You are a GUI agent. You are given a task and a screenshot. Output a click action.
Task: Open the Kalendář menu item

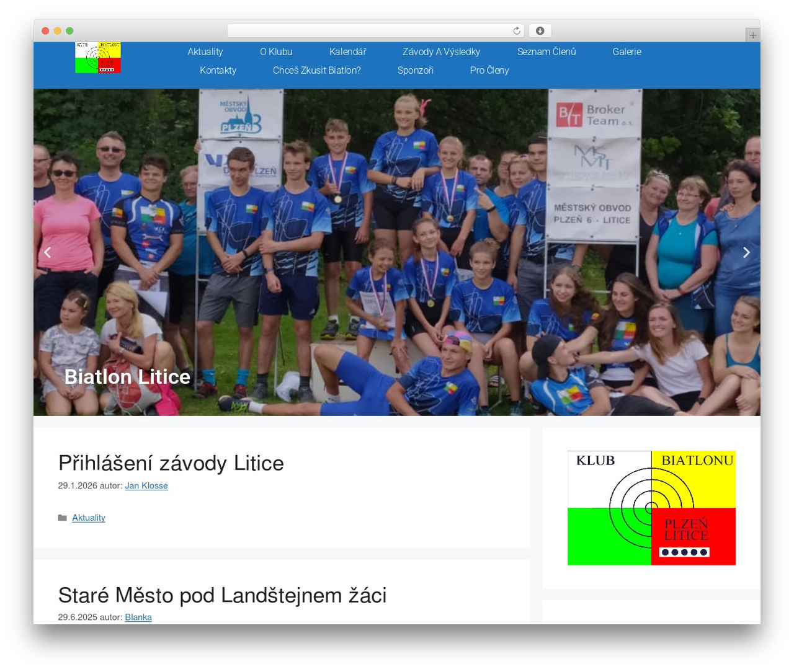347,51
